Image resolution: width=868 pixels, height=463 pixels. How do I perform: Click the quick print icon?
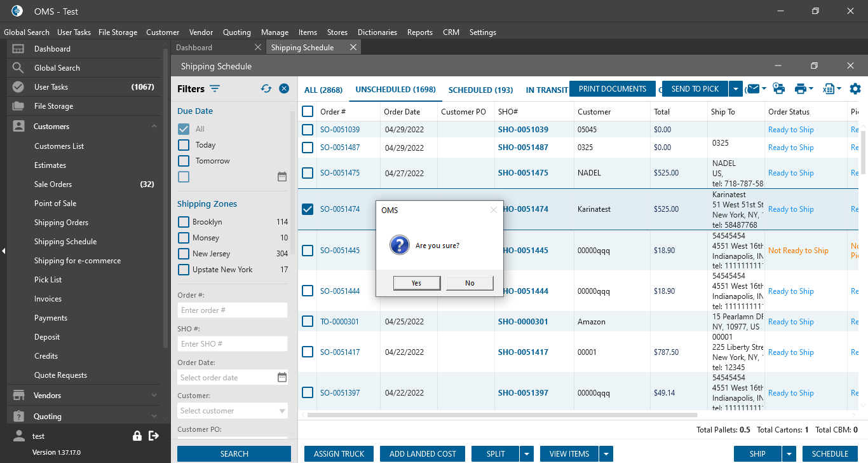(778, 89)
